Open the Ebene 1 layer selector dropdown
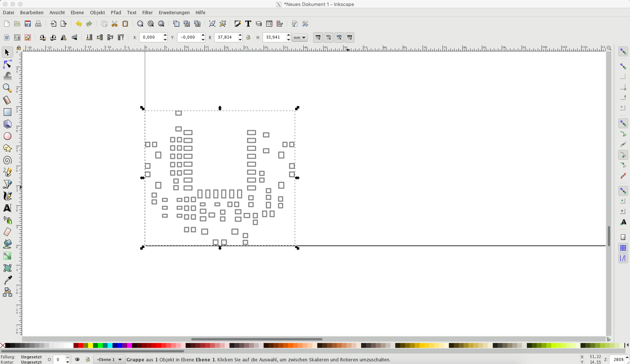The image size is (630, 364). 109,359
